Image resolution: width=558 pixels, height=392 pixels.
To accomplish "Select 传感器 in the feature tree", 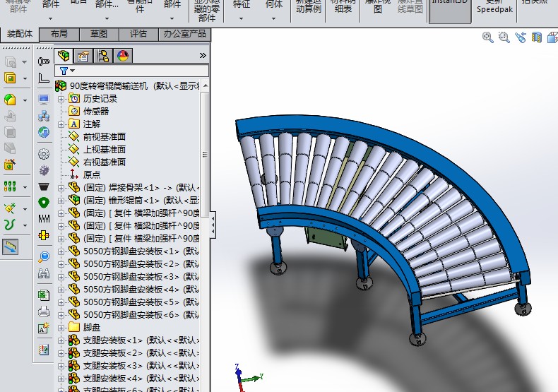I will [x=96, y=112].
